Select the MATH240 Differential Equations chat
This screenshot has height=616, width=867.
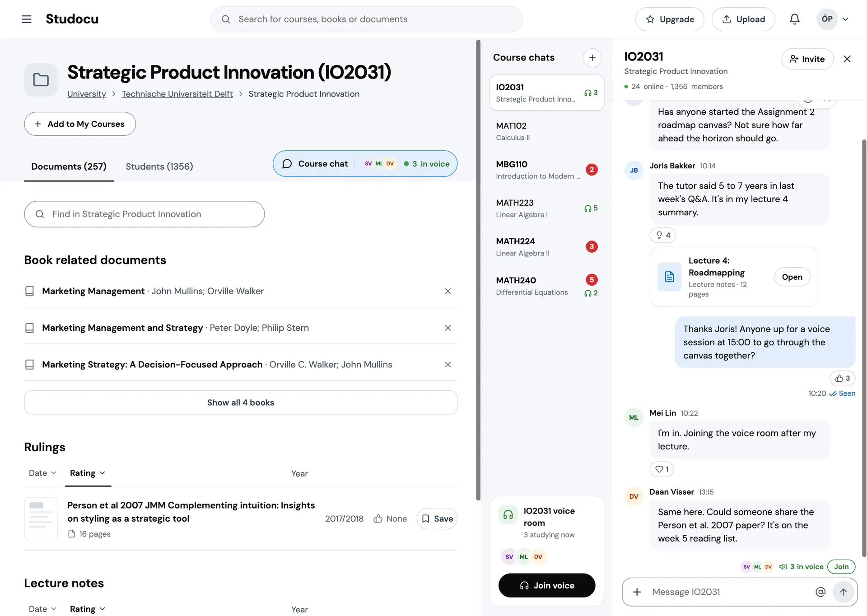tap(546, 286)
